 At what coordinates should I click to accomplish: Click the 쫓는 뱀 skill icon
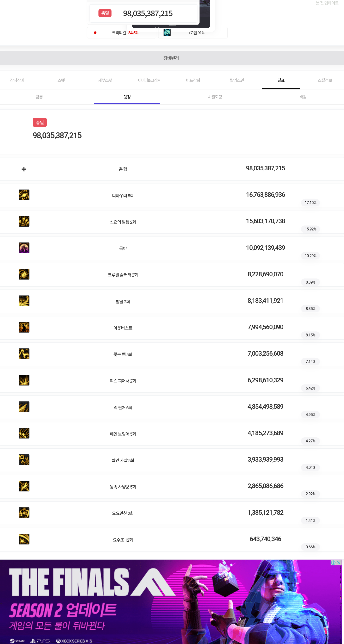coord(24,354)
